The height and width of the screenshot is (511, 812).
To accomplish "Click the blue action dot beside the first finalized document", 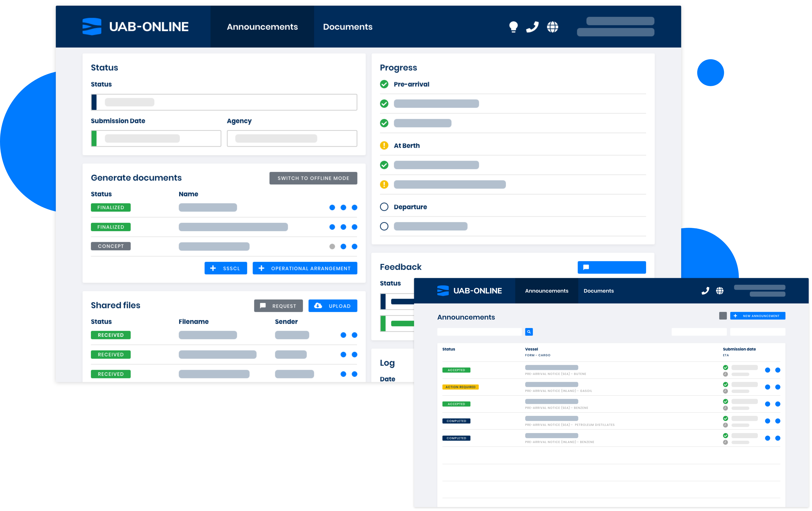I will click(332, 207).
